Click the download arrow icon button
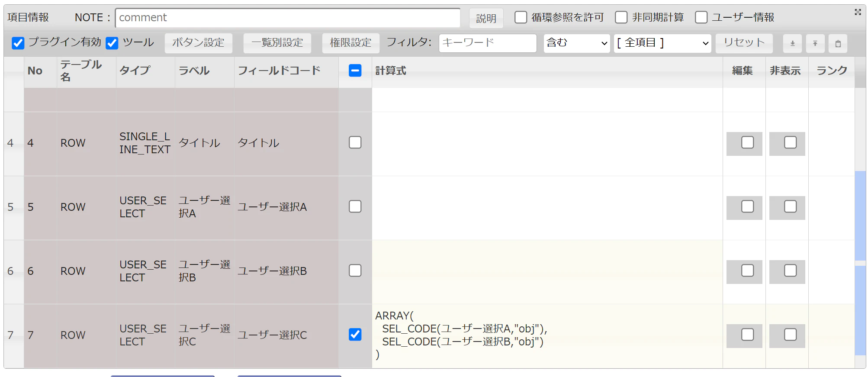The height and width of the screenshot is (377, 868). (793, 43)
